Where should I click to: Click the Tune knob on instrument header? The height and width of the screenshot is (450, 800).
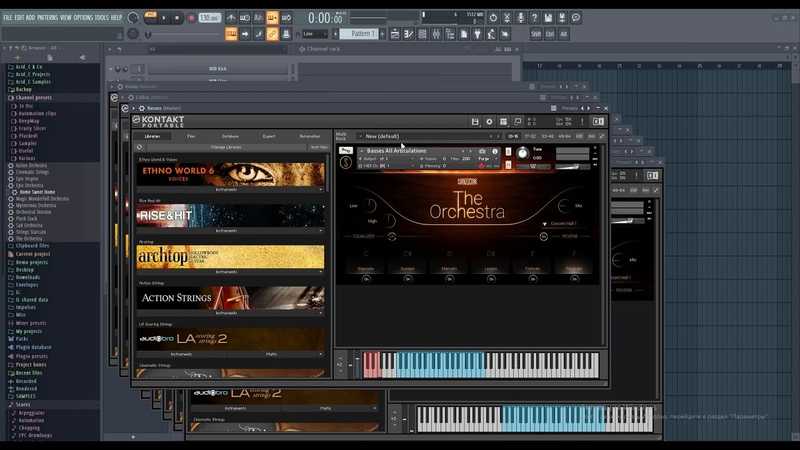522,153
